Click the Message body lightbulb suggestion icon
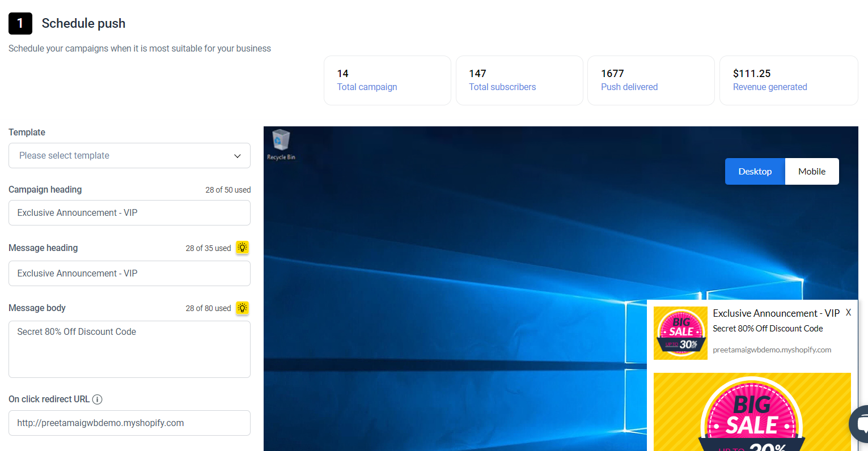Viewport: 868px width, 451px height. 243,308
